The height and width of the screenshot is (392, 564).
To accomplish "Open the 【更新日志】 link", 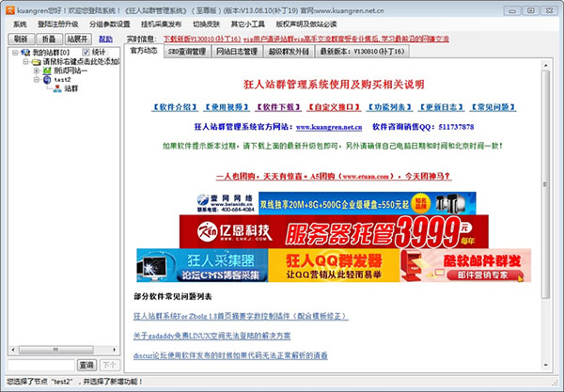I will coord(441,107).
